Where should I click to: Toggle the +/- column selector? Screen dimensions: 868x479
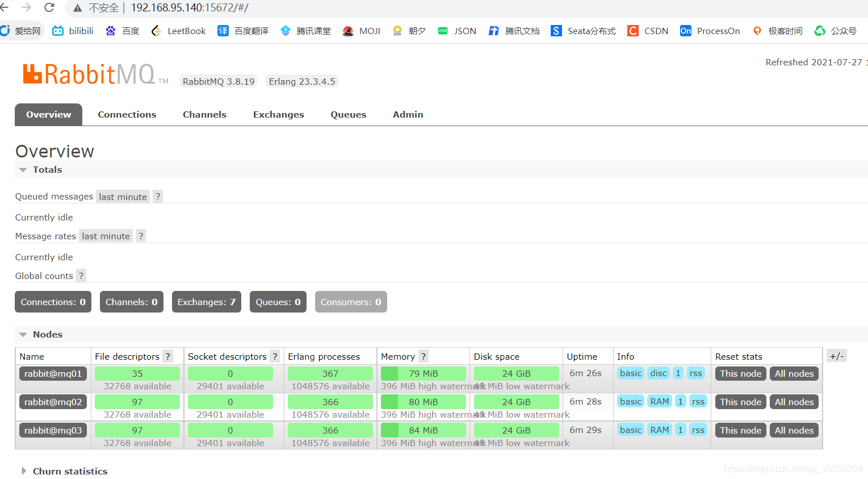pos(836,356)
